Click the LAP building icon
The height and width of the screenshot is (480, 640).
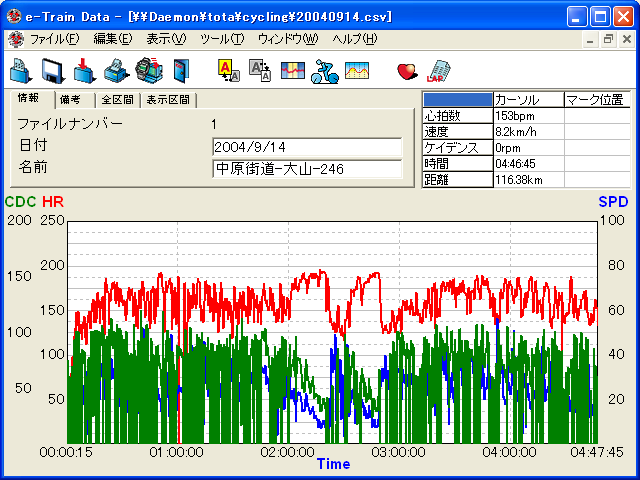coord(438,70)
